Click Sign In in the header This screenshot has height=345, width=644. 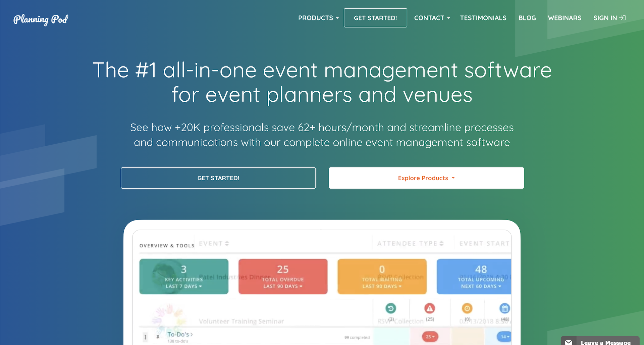click(x=609, y=18)
